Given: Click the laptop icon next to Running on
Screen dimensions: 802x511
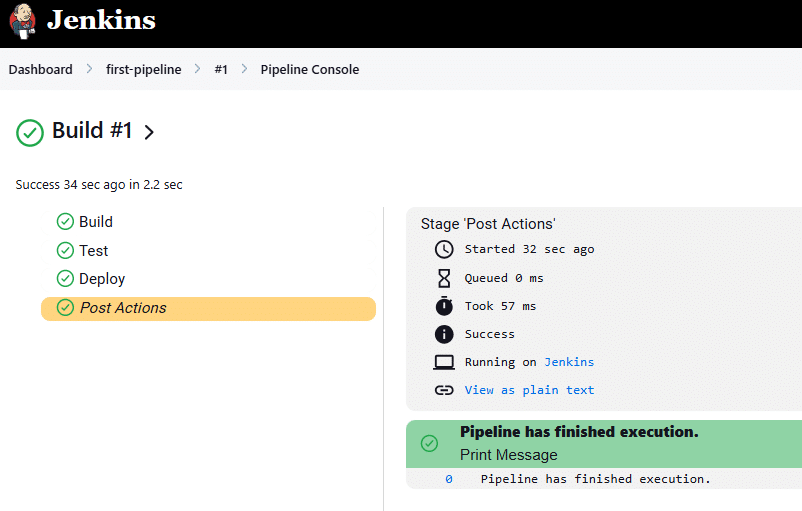Looking at the screenshot, I should click(444, 362).
